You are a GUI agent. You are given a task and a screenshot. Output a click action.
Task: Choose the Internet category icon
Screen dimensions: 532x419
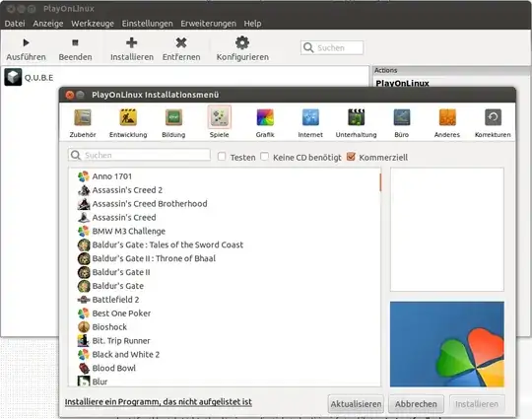click(310, 118)
